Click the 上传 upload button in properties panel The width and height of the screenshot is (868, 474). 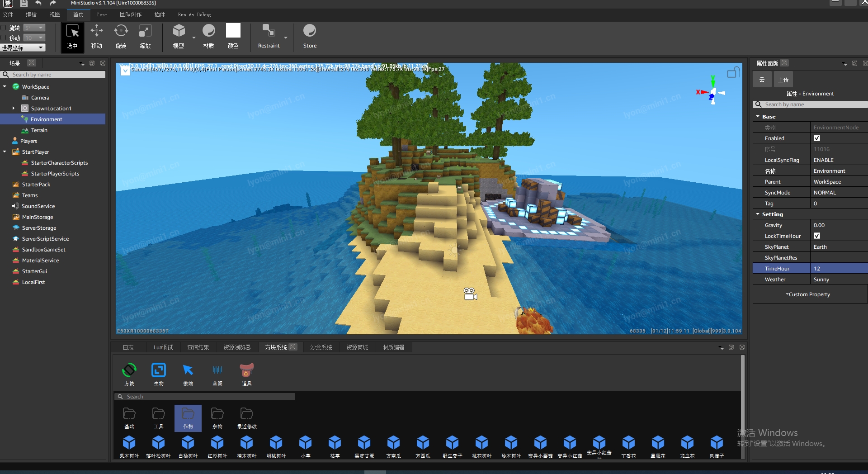783,80
